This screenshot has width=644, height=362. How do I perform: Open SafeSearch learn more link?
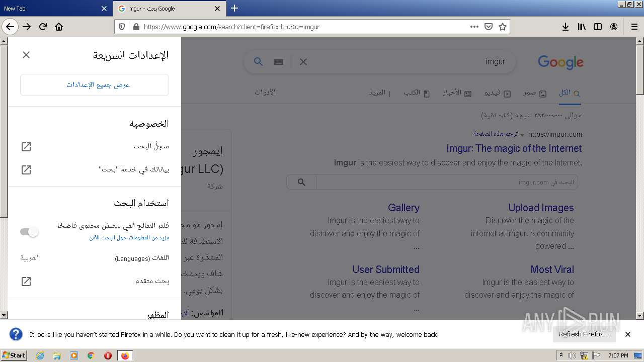(x=129, y=237)
